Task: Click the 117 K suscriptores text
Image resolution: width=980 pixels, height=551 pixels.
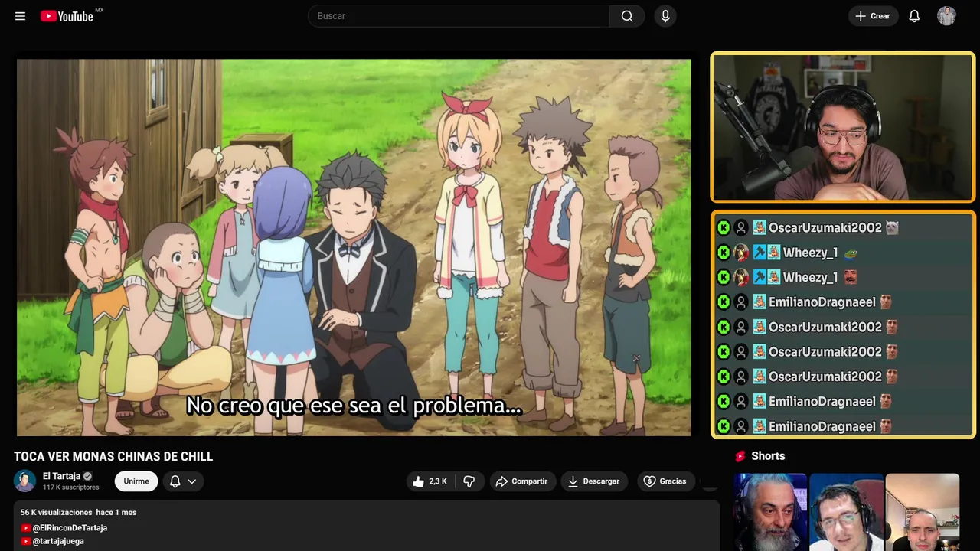Action: (70, 487)
